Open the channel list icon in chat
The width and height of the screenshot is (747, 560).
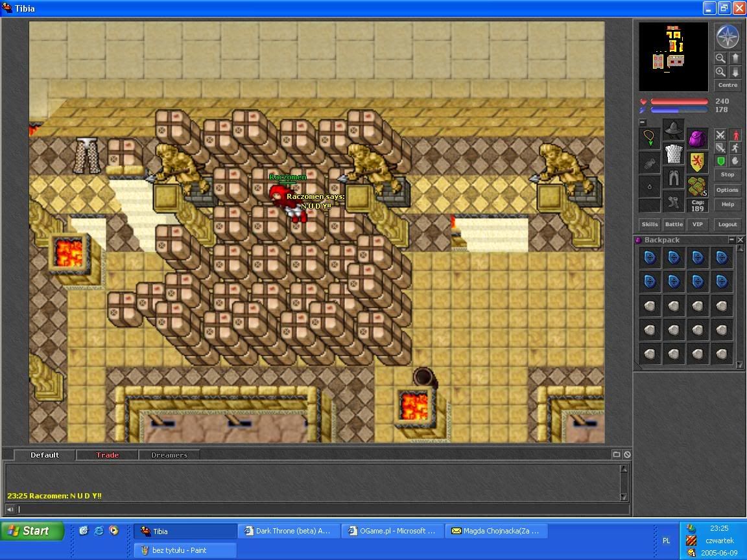(617, 455)
